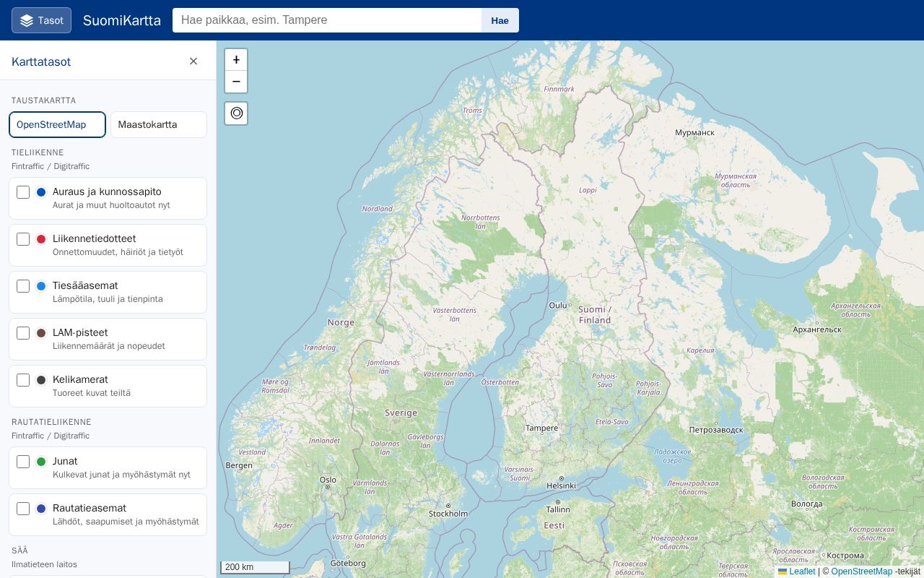924x578 pixels.
Task: Zoom out the map
Action: 236,82
